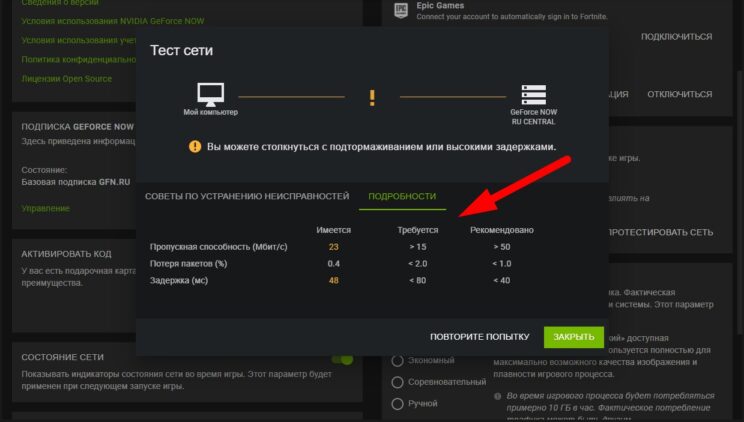Toggle the СОСТОЯНИЕ СЕТИ switch
744x422 pixels.
click(x=342, y=359)
